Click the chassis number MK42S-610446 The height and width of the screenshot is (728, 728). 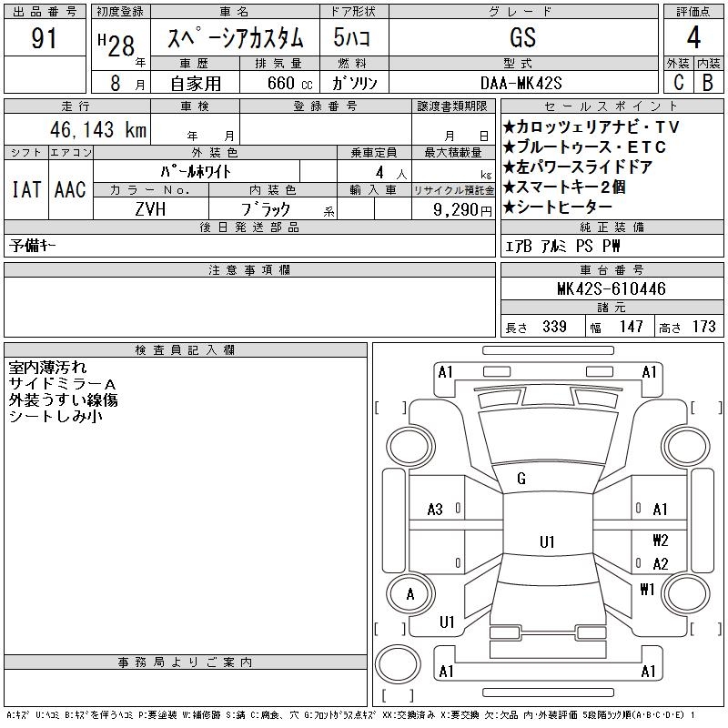[611, 288]
